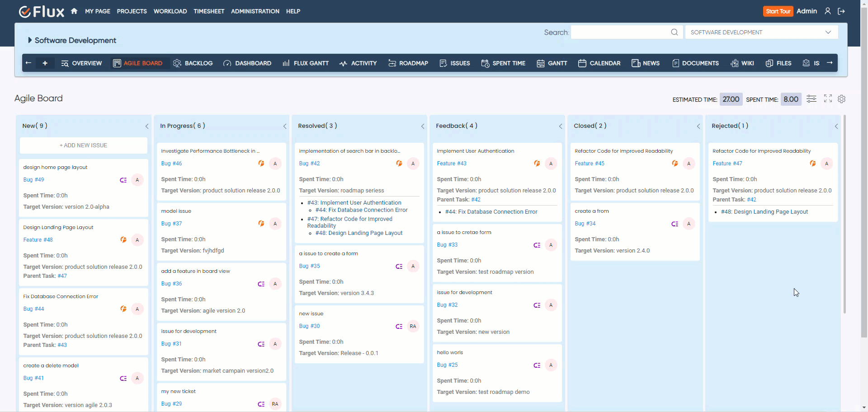Screen dimensions: 868x412
Task: Open the Flux Gantt tab
Action: tap(306, 63)
